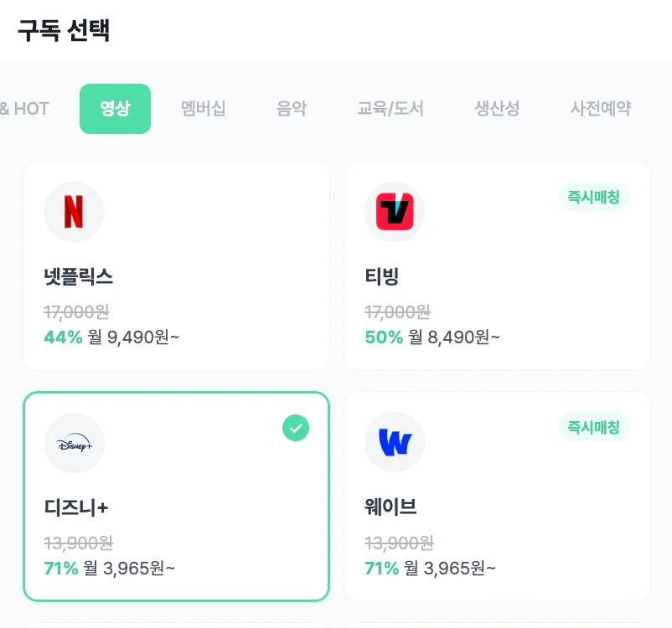Switch to the 음악 tab
672x628 pixels.
pyautogui.click(x=291, y=108)
